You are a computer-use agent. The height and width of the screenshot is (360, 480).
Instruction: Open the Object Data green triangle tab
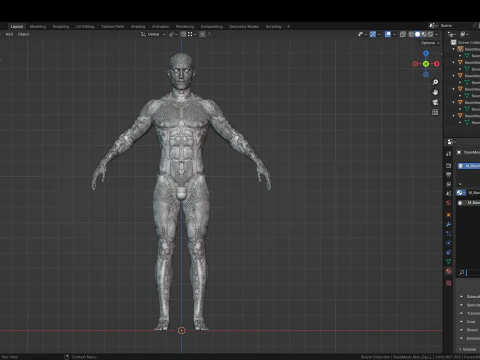point(449,261)
